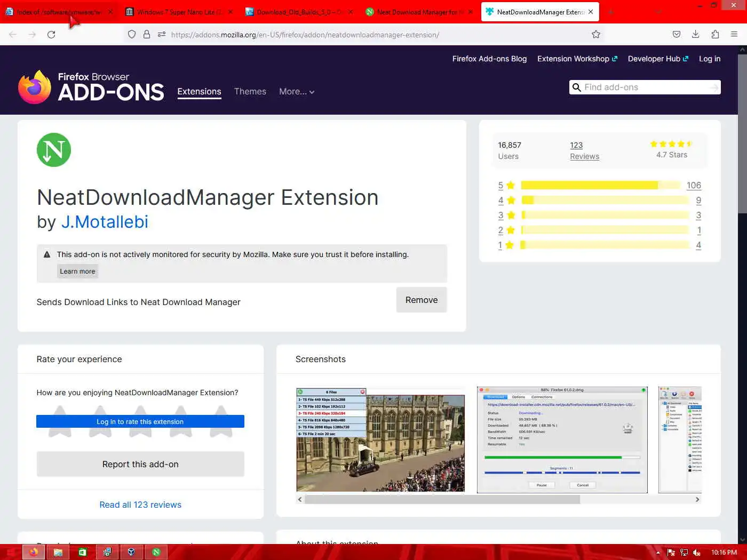This screenshot has height=560, width=747.
Task: Click the search magnifier icon
Action: pyautogui.click(x=576, y=87)
